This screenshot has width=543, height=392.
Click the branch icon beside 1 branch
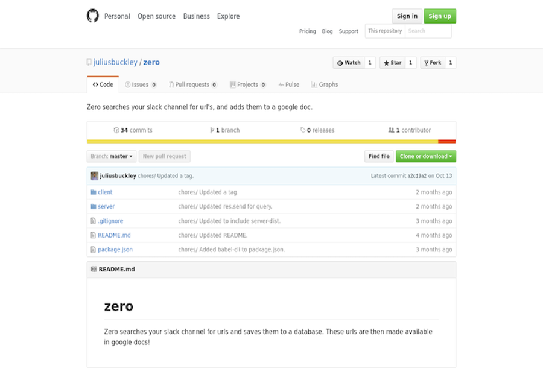click(212, 130)
